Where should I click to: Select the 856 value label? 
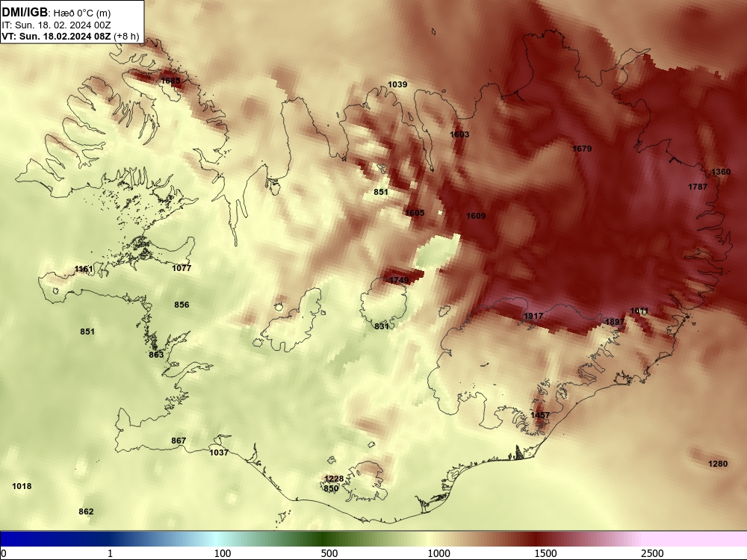pos(182,305)
